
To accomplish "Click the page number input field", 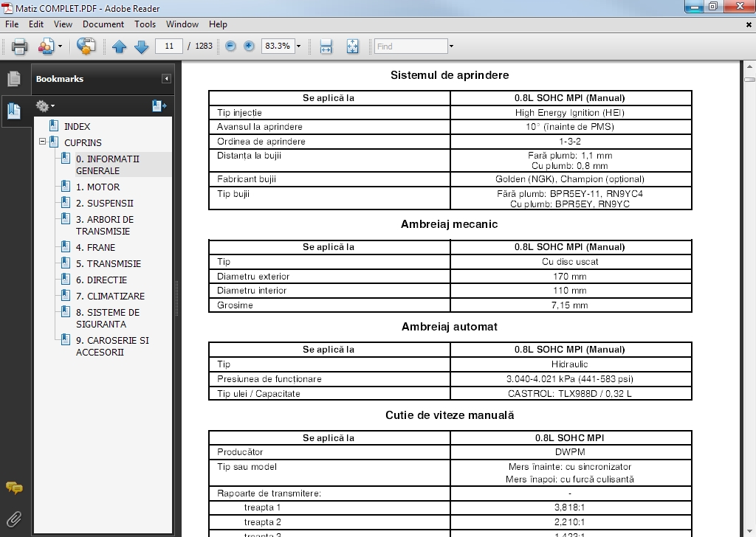I will (169, 46).
